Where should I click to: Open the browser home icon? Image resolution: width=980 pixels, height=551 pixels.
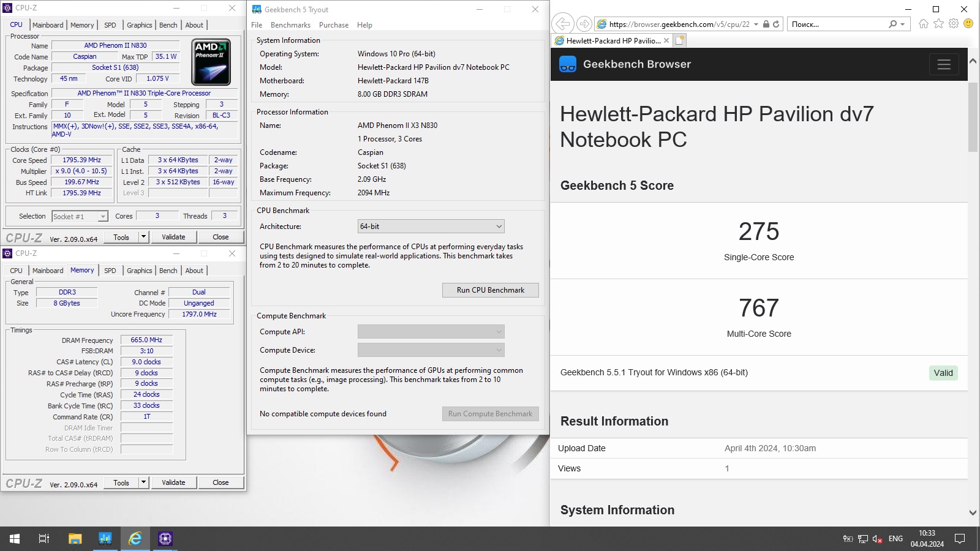(924, 24)
